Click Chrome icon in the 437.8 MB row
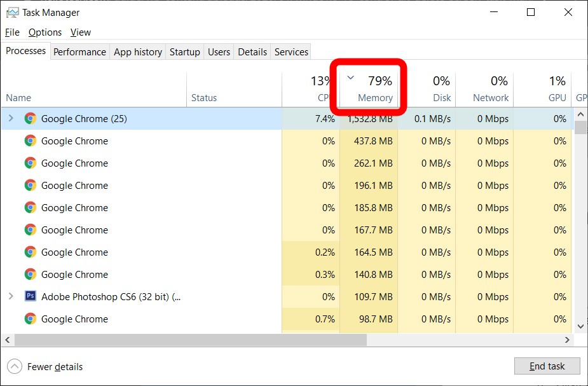 30,141
